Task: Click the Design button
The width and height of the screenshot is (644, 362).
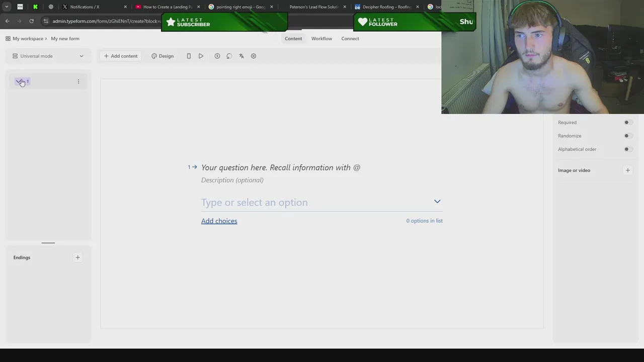Action: [x=163, y=56]
